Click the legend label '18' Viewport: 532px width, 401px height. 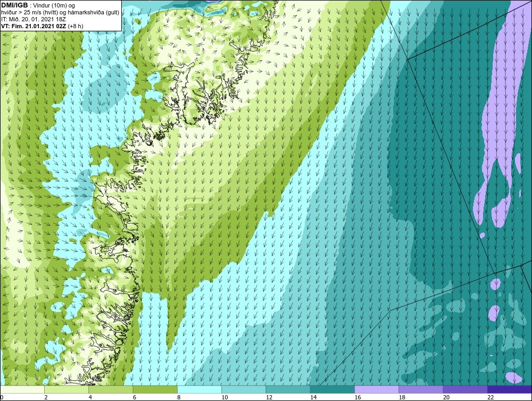click(402, 397)
